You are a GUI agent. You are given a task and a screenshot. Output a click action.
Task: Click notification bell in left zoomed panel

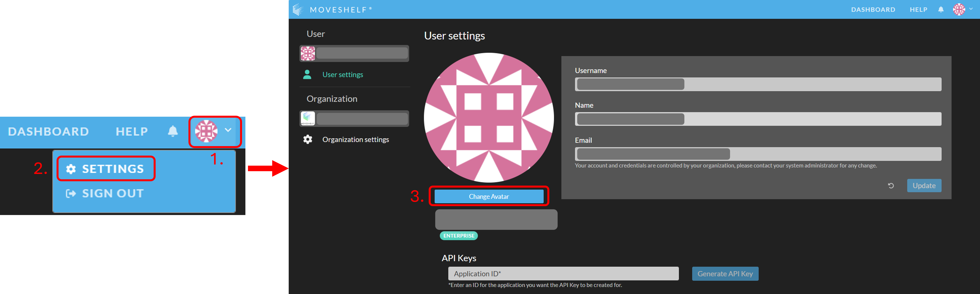point(173,132)
